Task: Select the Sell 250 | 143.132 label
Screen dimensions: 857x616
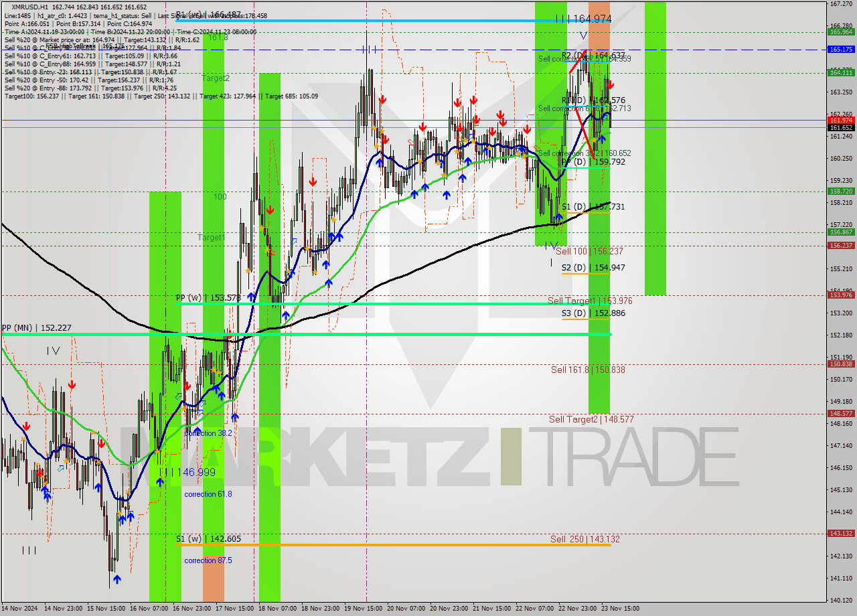Action: 585,539
